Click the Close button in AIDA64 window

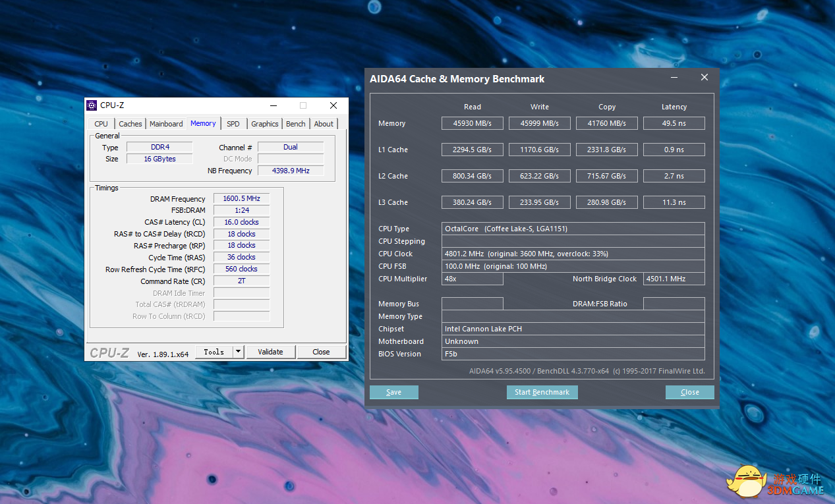coord(690,392)
